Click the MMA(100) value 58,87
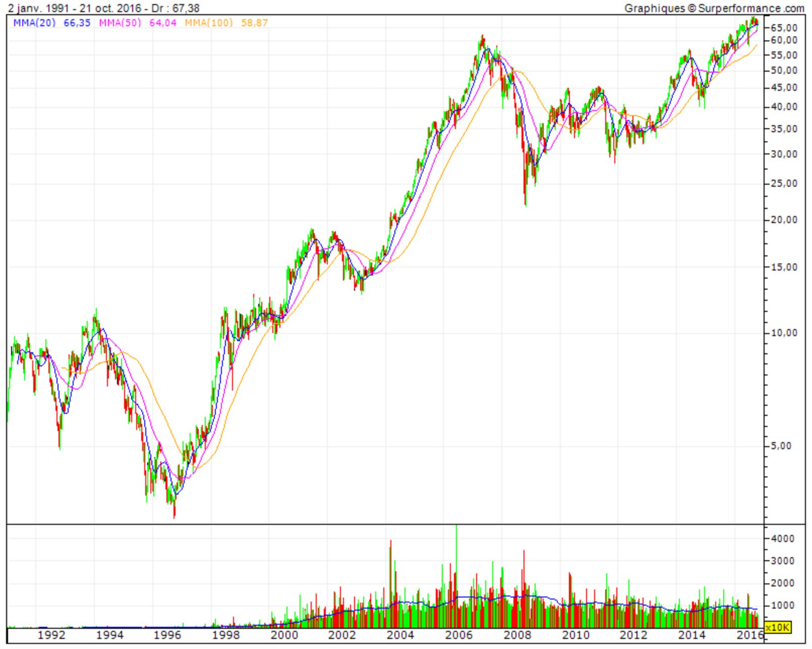The width and height of the screenshot is (812, 649). click(254, 23)
